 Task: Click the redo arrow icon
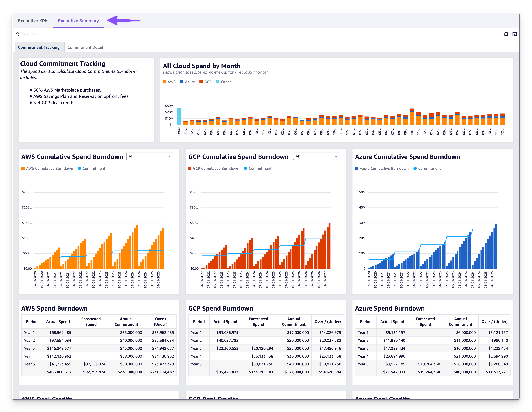[35, 34]
